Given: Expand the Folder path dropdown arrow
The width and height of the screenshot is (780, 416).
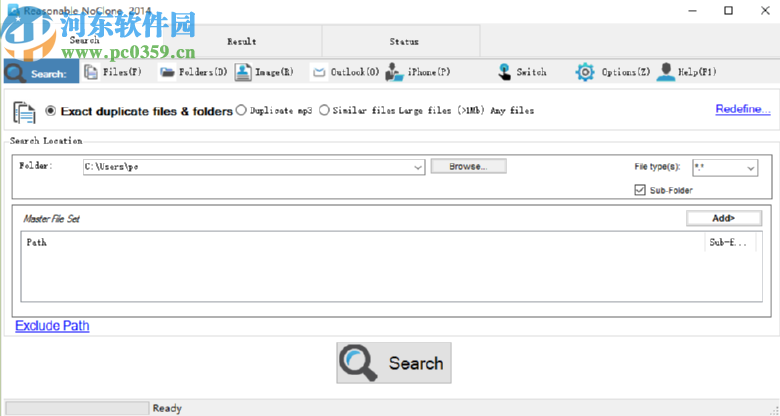Looking at the screenshot, I should coord(418,167).
